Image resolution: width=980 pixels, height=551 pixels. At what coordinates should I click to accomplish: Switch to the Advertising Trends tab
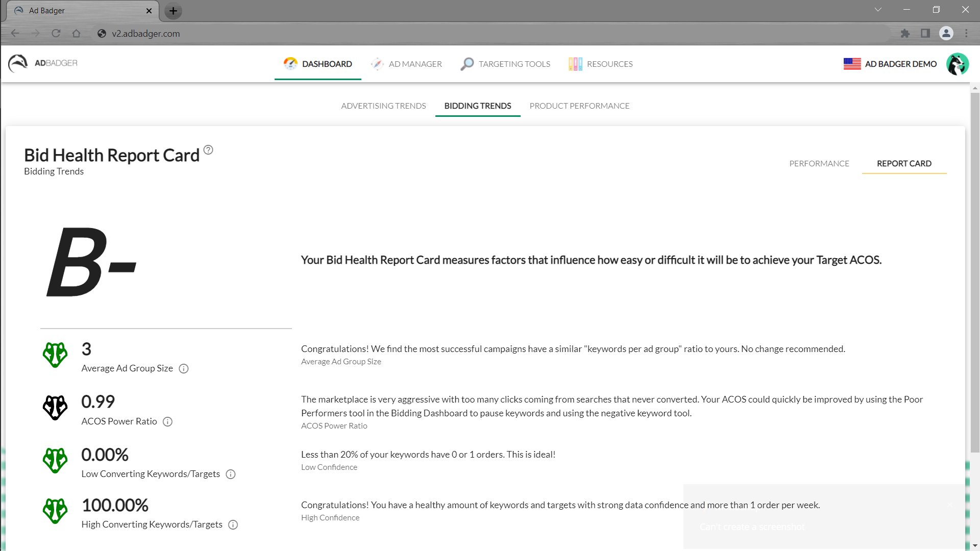click(x=383, y=106)
